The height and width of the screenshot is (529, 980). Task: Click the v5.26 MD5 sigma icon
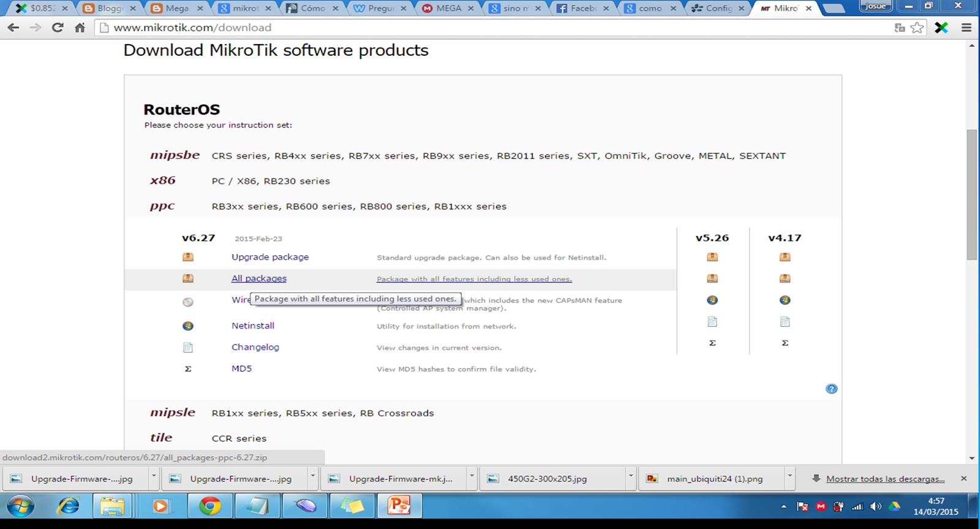click(712, 343)
